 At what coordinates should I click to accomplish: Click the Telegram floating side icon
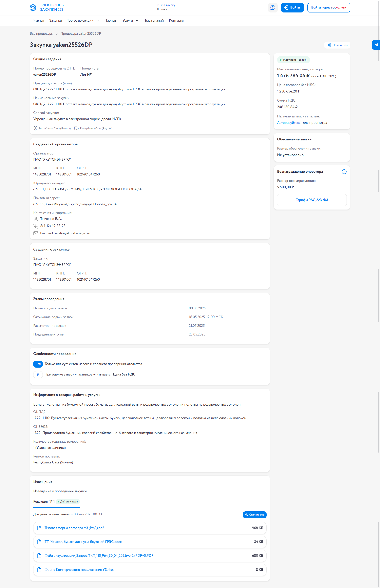(376, 45)
